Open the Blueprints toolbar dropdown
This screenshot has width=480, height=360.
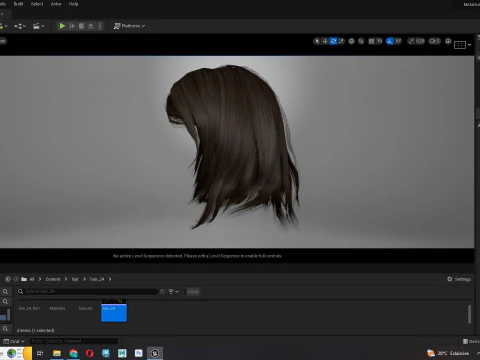[20, 26]
